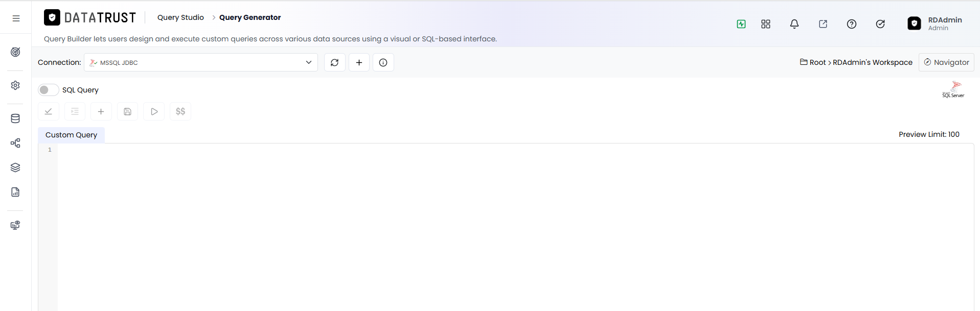Image resolution: width=980 pixels, height=311 pixels.
Task: Click the green activity pulse icon
Action: (741, 24)
